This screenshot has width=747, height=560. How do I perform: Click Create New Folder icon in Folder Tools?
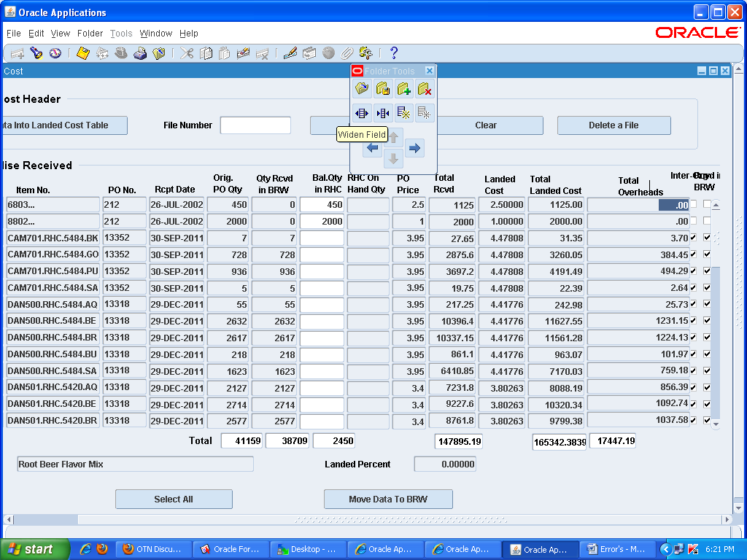coord(404,88)
